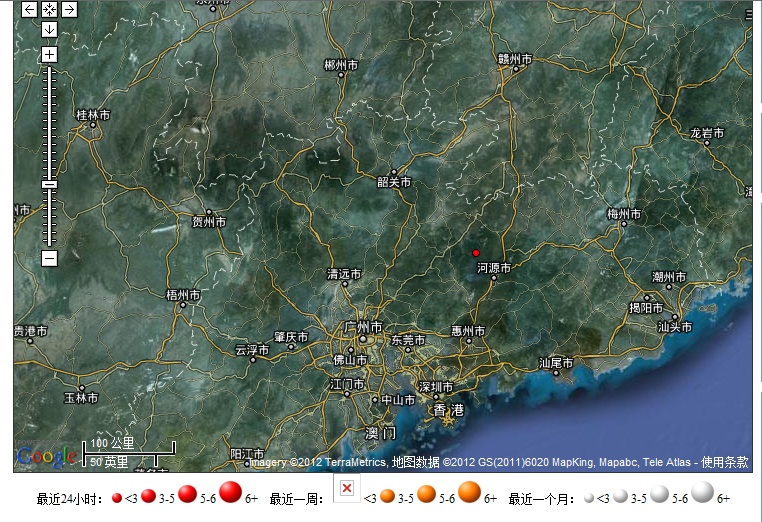Image resolution: width=762 pixels, height=522 pixels.
Task: Click the center reset view button
Action: pyautogui.click(x=49, y=9)
